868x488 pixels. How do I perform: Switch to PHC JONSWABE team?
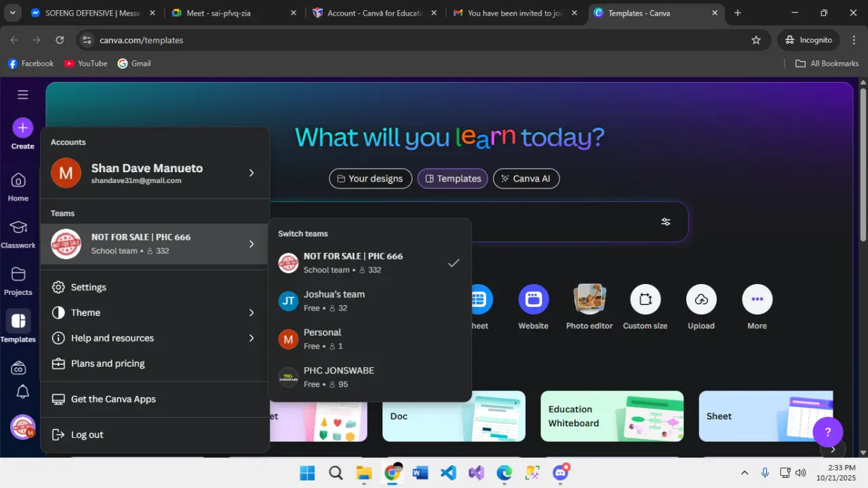(370, 377)
